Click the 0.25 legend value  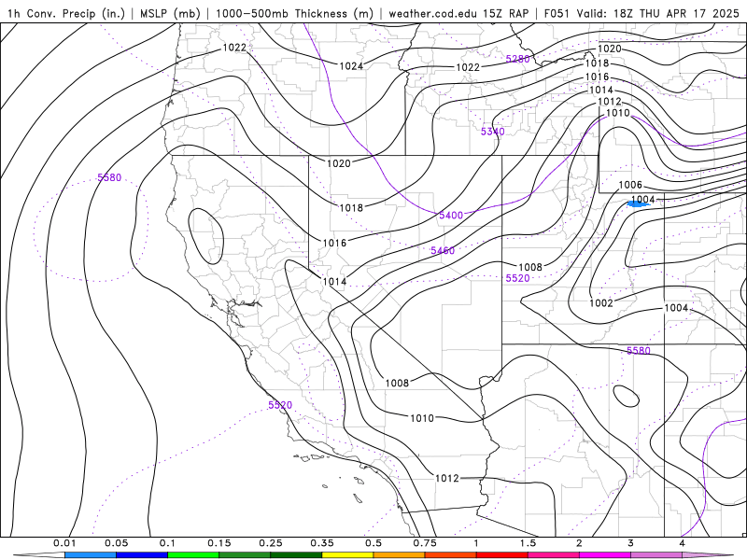pyautogui.click(x=271, y=543)
